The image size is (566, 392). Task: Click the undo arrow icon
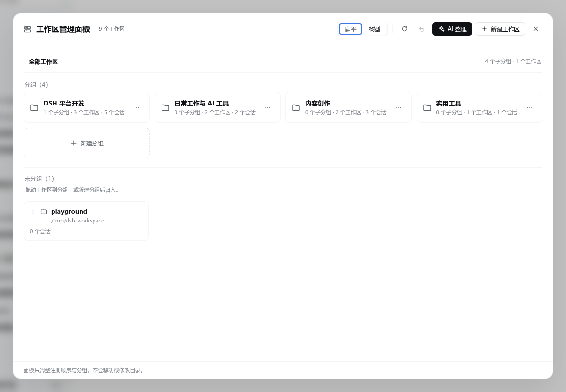[422, 29]
